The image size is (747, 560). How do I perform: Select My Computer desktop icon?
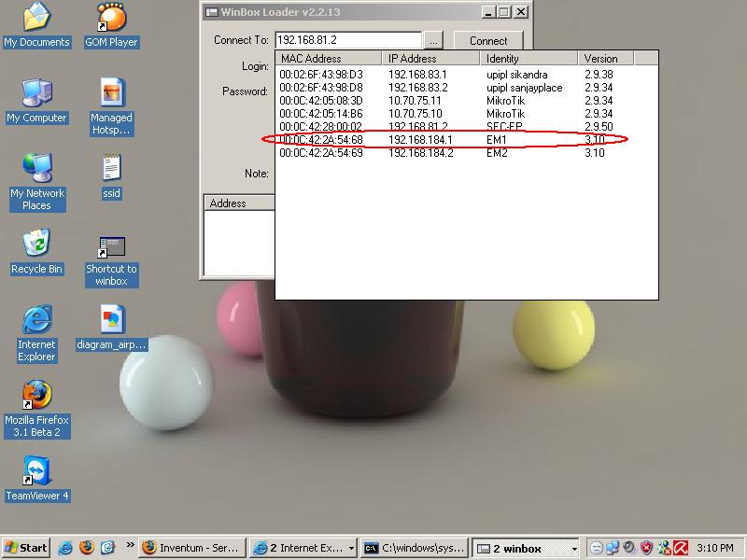[x=36, y=101]
